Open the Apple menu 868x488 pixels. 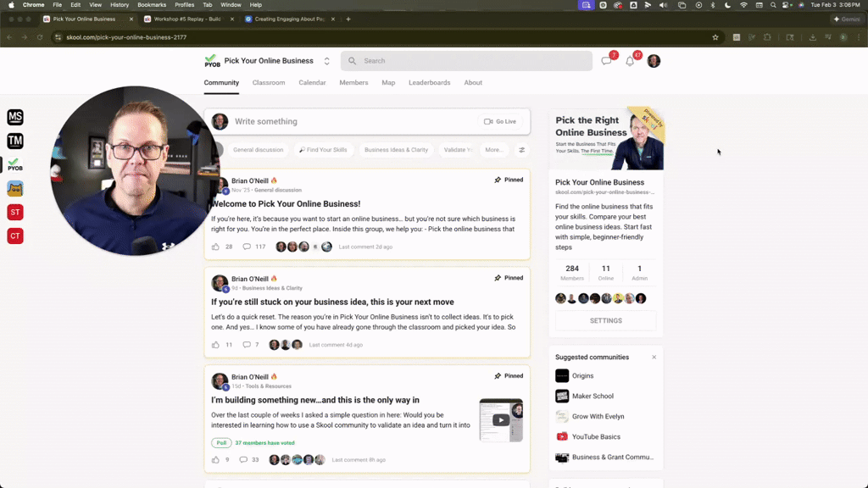11,5
